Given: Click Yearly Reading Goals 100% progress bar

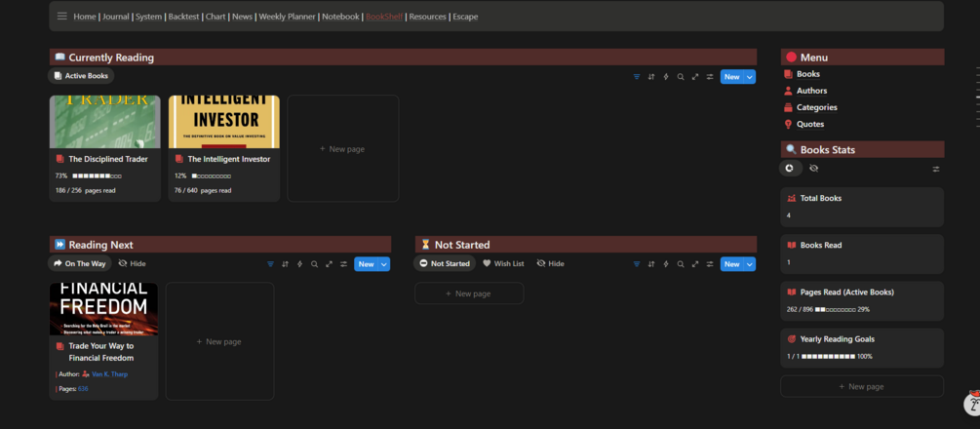Looking at the screenshot, I should click(828, 357).
